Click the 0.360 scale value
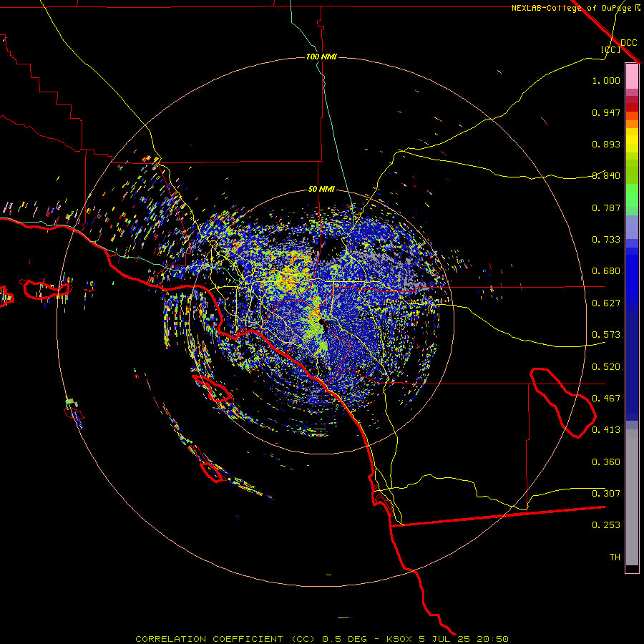Image resolution: width=644 pixels, height=644 pixels. click(606, 462)
